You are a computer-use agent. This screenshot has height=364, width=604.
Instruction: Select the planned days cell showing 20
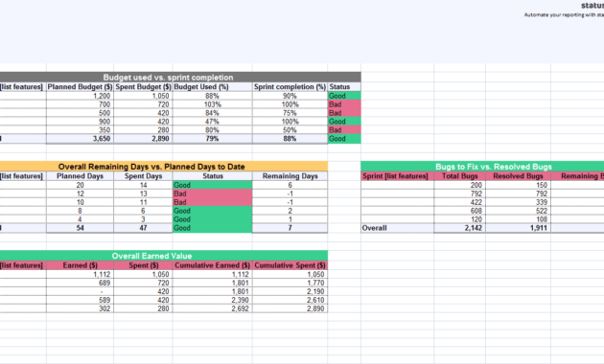[80, 185]
